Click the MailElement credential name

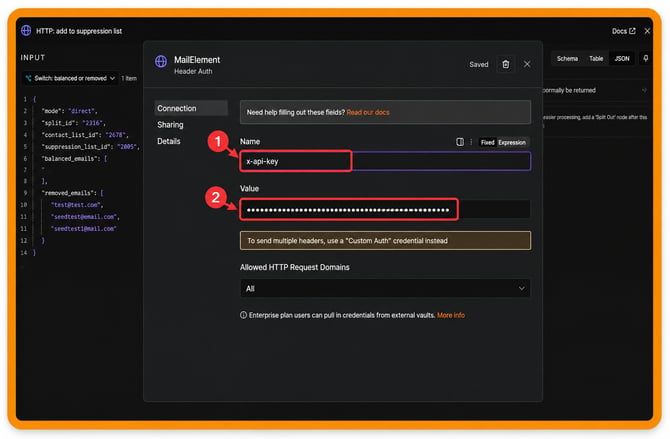[x=197, y=60]
